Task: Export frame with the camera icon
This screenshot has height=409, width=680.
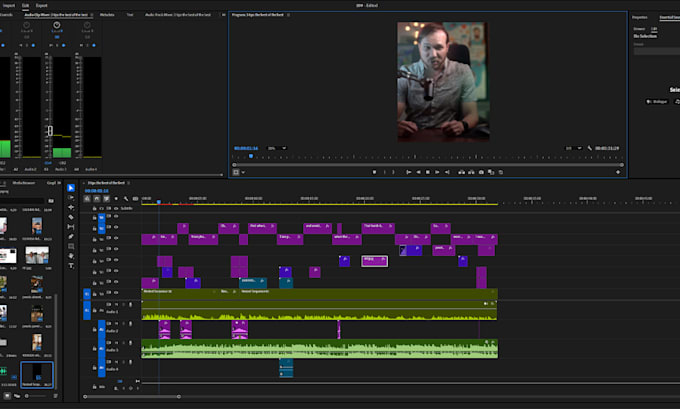Action: click(481, 172)
